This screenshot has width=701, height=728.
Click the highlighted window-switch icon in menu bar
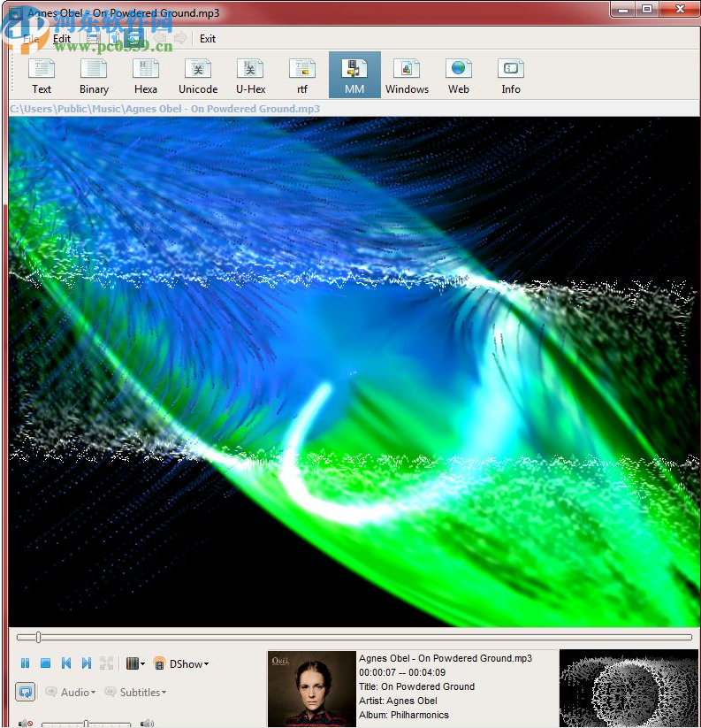coord(135,39)
